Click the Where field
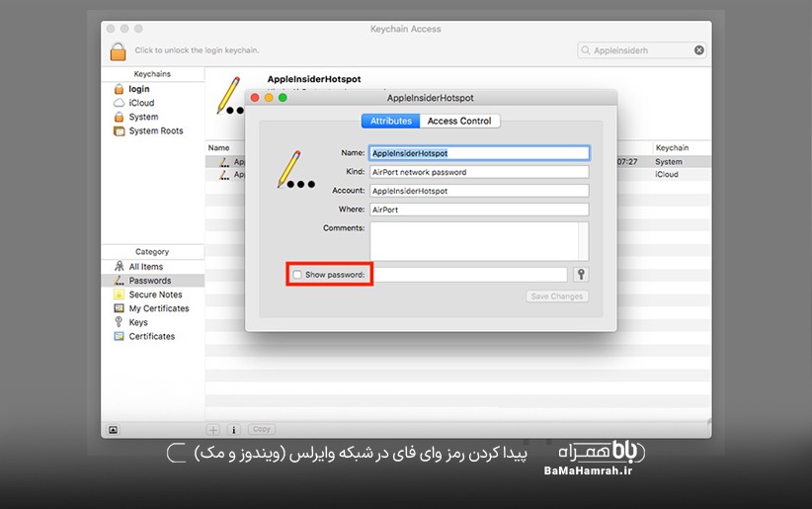The image size is (812, 509). [479, 210]
